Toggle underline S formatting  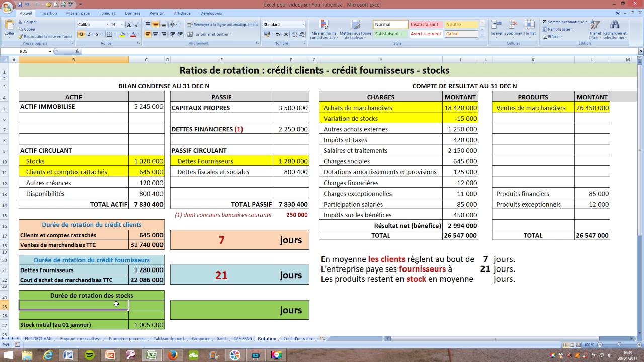pos(96,34)
